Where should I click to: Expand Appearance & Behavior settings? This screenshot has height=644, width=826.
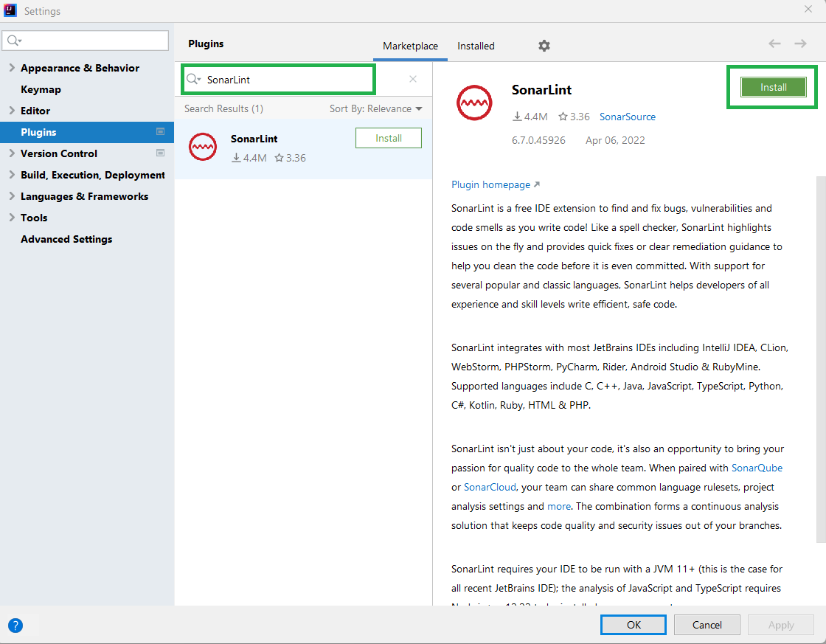[12, 67]
